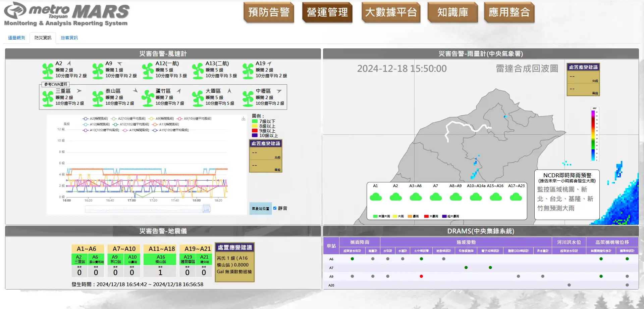
Task: Click the 中壢區 wind fan icon
Action: pyautogui.click(x=248, y=98)
